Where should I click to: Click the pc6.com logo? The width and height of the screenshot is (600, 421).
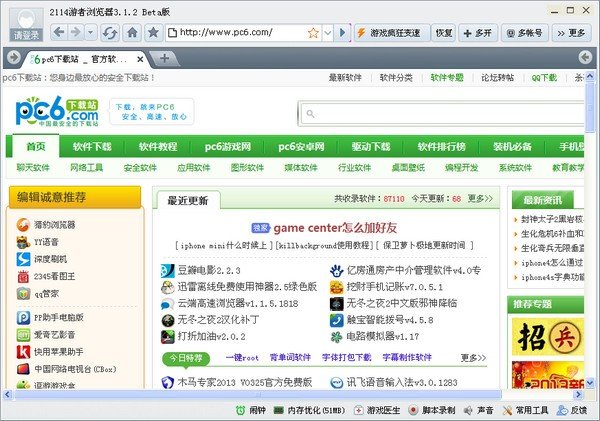(57, 111)
